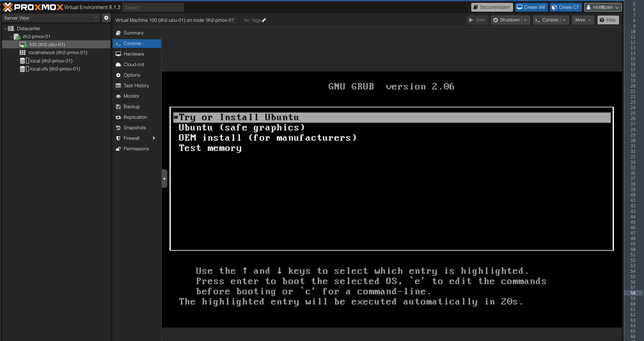Switch to the Summary panel
The height and width of the screenshot is (341, 644).
point(134,33)
